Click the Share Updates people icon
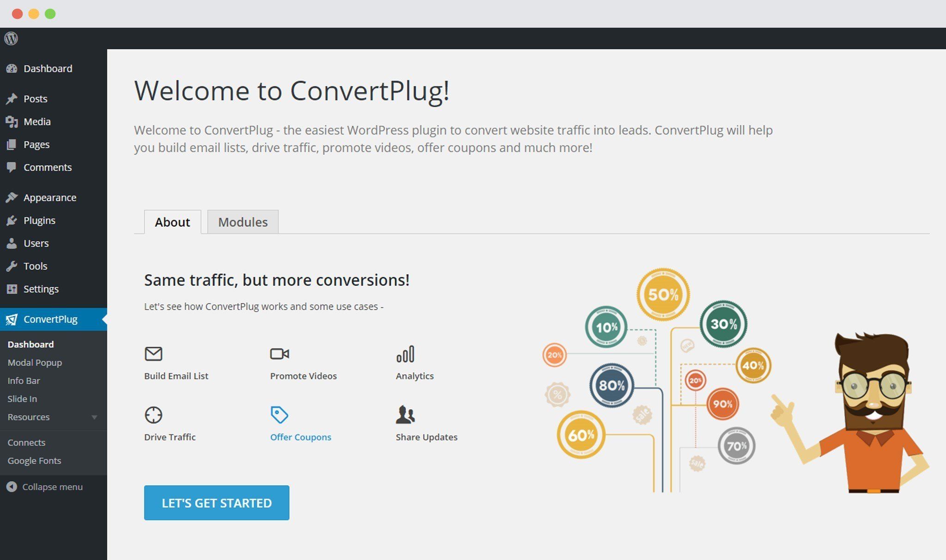Image resolution: width=946 pixels, height=560 pixels. 405,415
